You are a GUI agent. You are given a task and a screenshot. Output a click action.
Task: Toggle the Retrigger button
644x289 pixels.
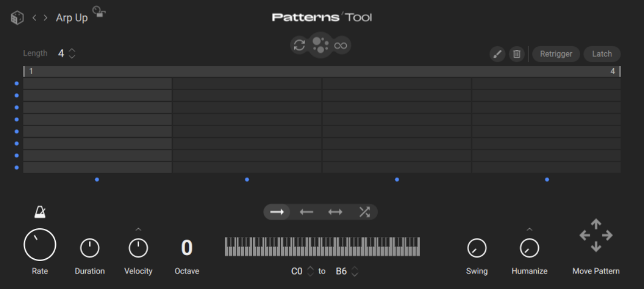556,54
